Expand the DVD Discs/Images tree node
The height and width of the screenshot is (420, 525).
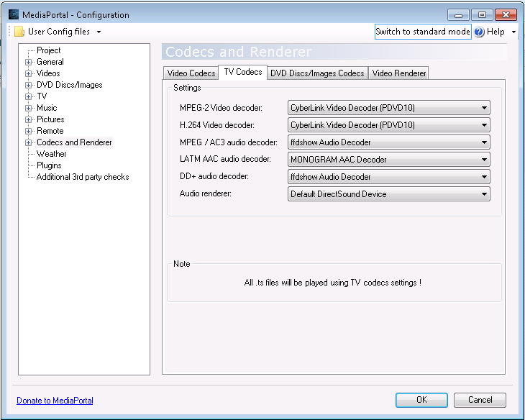(x=29, y=85)
